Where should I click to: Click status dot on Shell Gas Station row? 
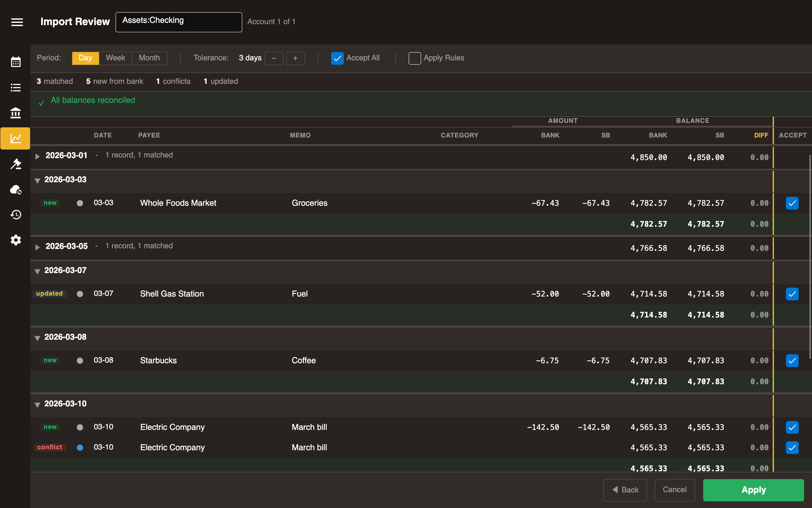pyautogui.click(x=80, y=294)
